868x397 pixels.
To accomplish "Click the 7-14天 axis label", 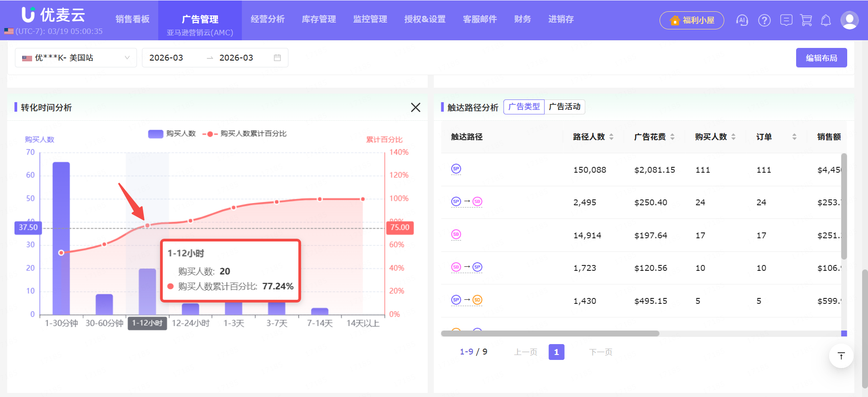I will [x=320, y=323].
